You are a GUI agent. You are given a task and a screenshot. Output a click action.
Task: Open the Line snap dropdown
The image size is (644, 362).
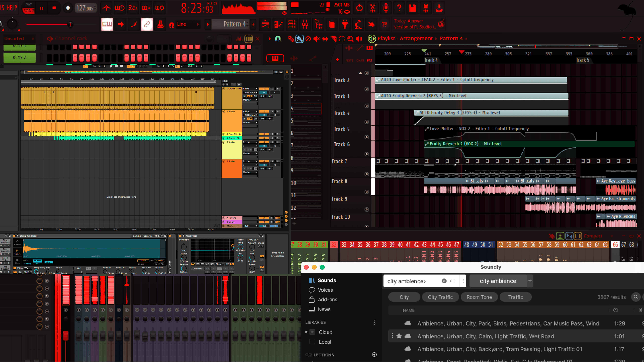tap(188, 24)
